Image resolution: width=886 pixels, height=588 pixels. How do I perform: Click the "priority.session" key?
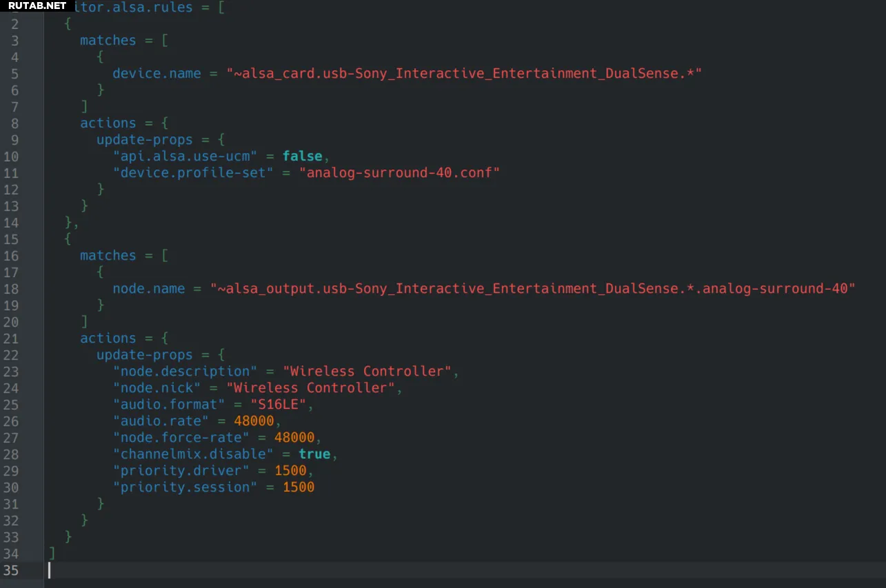tap(185, 487)
